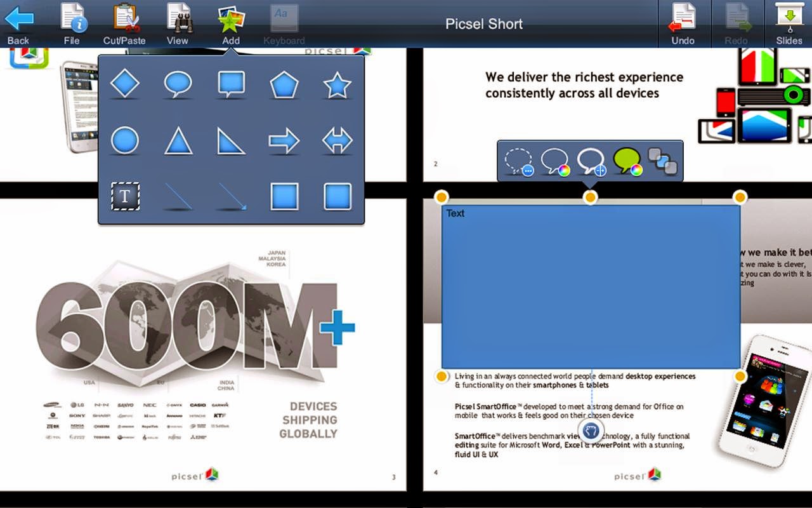Insert a pentagon shape
Viewport: 812px width, 508px height.
tap(284, 84)
